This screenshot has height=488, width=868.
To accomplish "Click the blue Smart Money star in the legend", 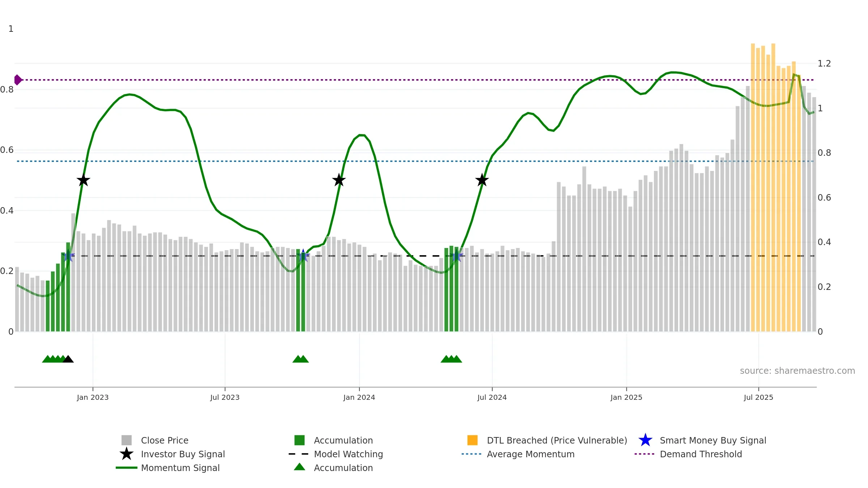I will [x=645, y=440].
